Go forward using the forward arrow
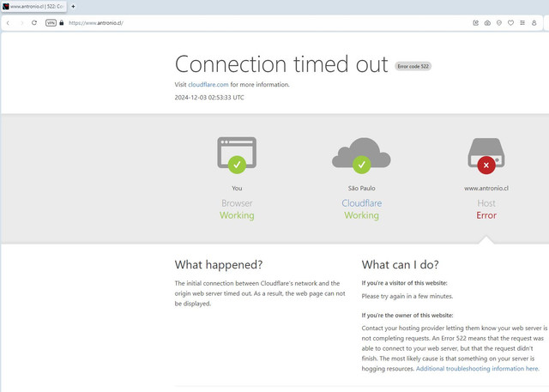549x392 pixels. [x=21, y=23]
